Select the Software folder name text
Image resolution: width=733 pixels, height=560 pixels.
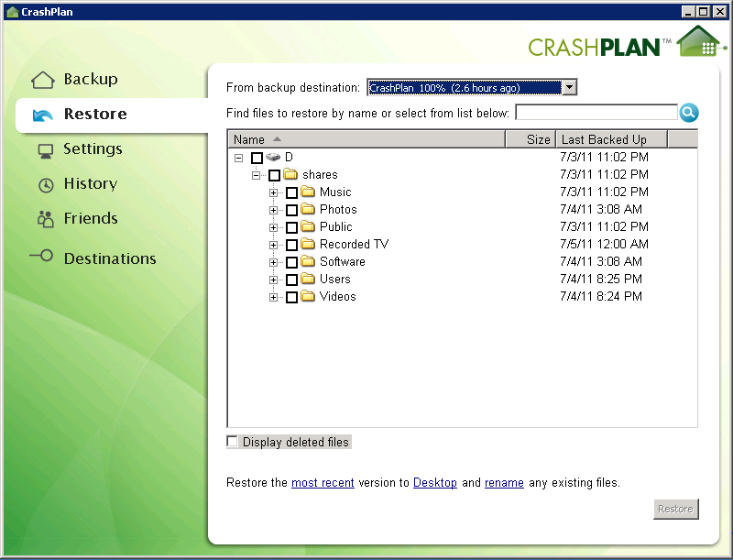click(342, 262)
